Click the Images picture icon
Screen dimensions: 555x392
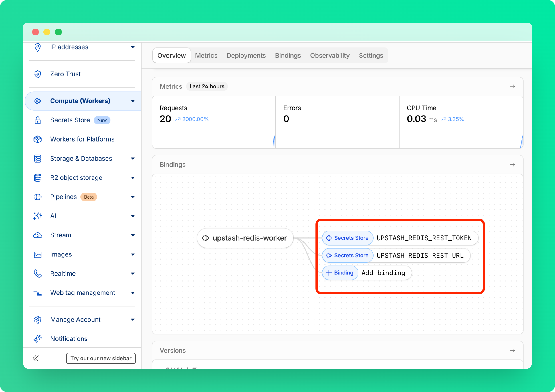(37, 254)
